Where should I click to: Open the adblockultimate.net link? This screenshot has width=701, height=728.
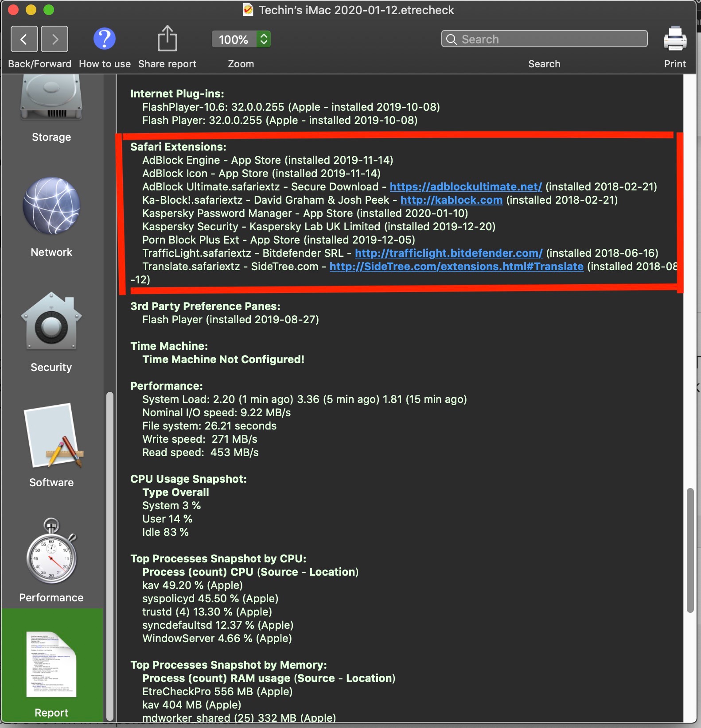tap(466, 187)
